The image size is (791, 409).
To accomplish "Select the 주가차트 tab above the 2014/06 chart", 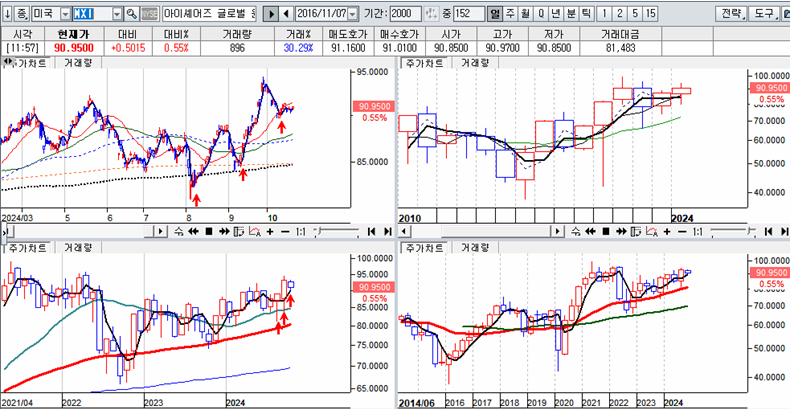I will [x=425, y=248].
